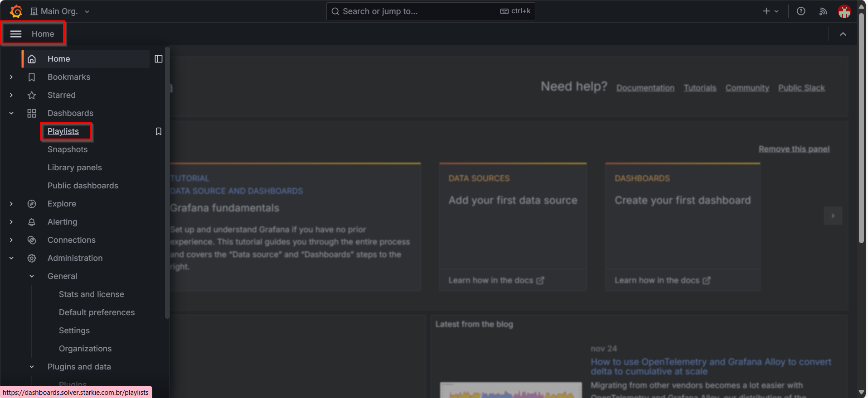868x398 pixels.
Task: Toggle the hamburger navigation menu
Action: click(16, 34)
